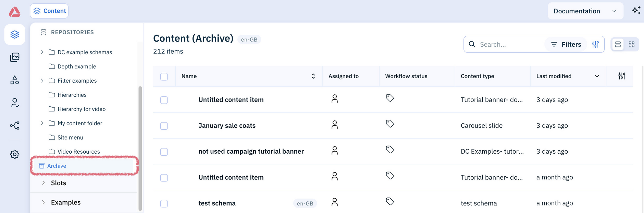
Task: Click assignee icon for January sale coats
Action: point(335,125)
